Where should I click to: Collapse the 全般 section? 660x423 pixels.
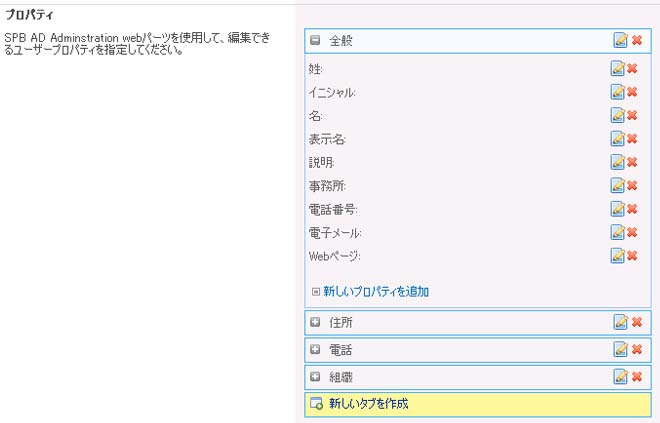tap(315, 40)
